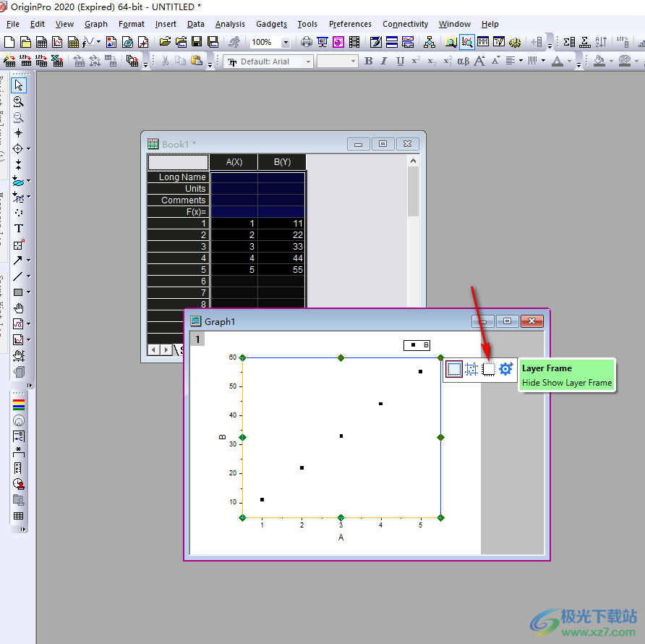Expand the text alignment dropdown arrow
The width and height of the screenshot is (645, 644).
pyautogui.click(x=521, y=61)
